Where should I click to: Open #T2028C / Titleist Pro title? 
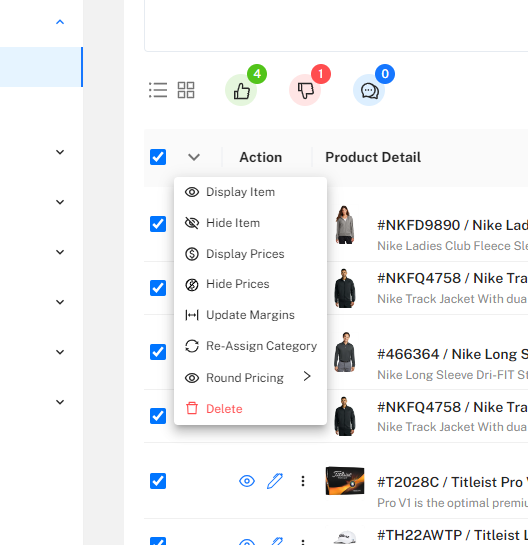click(x=453, y=482)
